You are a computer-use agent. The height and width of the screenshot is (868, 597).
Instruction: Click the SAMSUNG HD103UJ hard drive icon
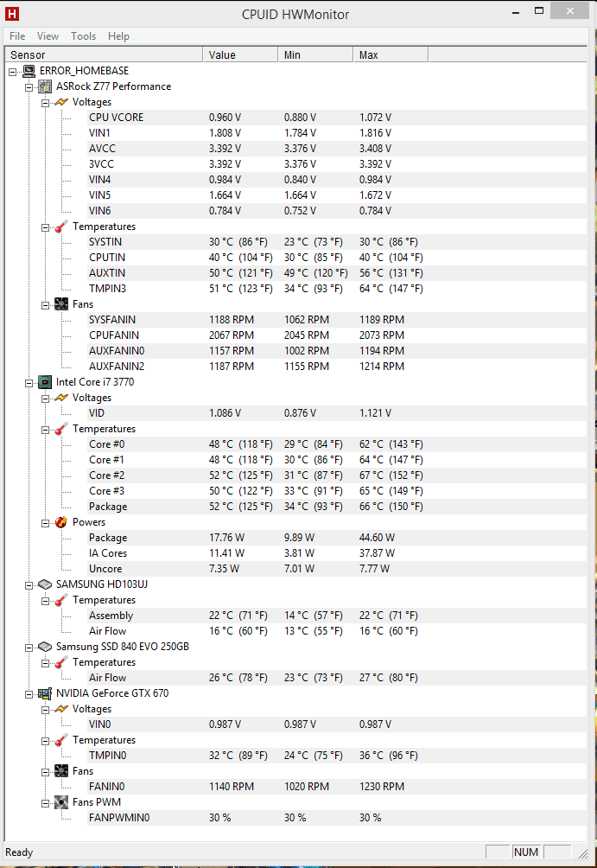[x=45, y=584]
